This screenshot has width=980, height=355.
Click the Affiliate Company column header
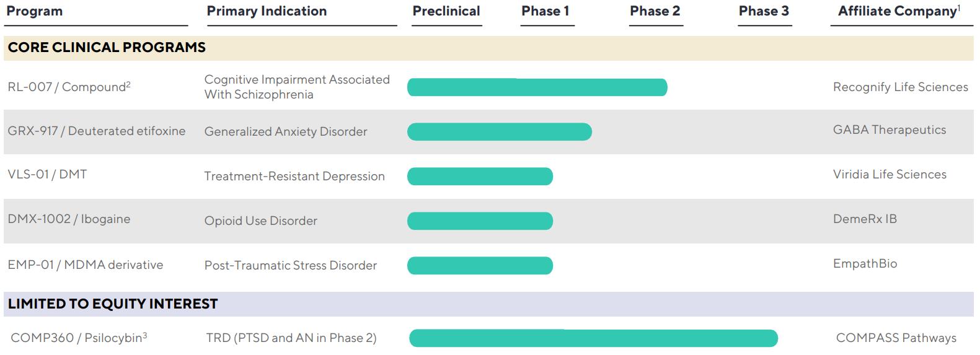[898, 11]
